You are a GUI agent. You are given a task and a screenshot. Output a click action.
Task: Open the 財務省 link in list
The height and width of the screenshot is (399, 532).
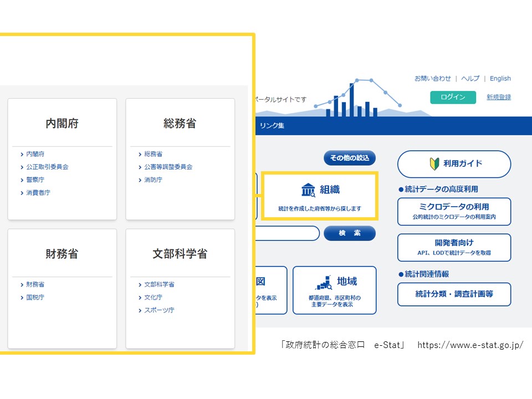tap(35, 284)
